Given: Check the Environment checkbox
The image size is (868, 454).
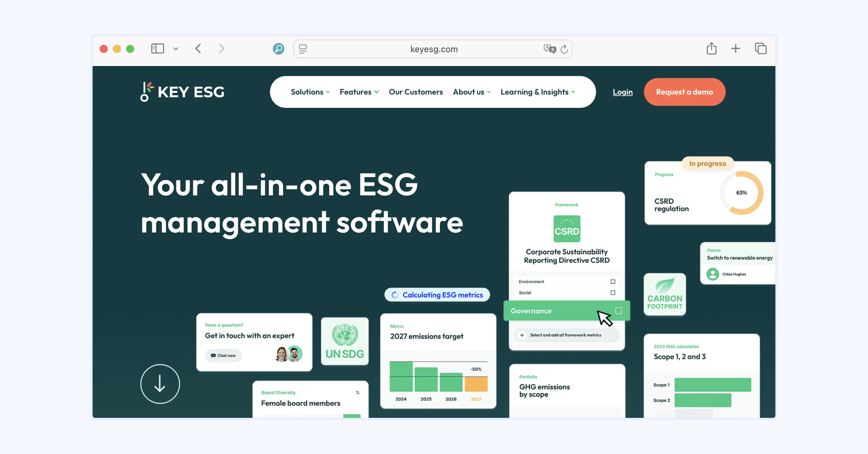Looking at the screenshot, I should click(x=613, y=282).
